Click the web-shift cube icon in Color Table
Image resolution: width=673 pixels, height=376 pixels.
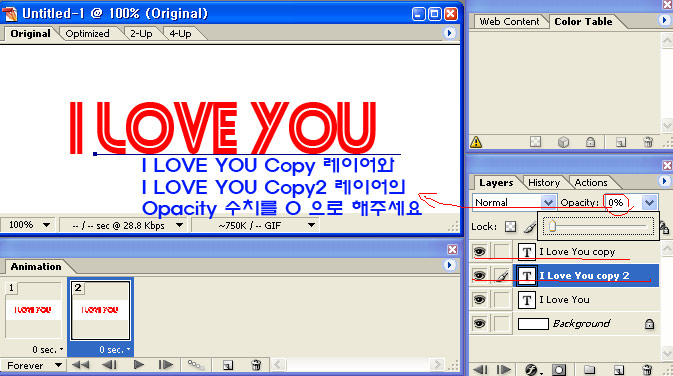click(564, 142)
